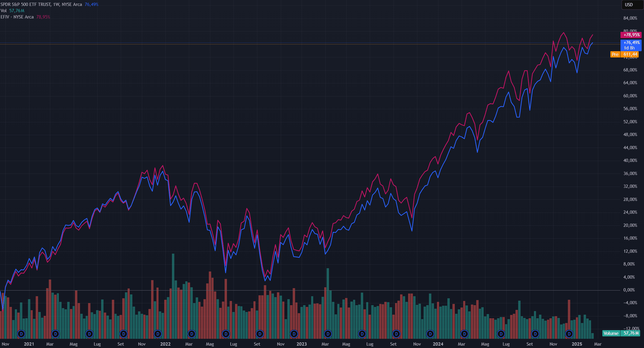Click the orange Pre 611,44 pre-market label
The width and height of the screenshot is (644, 348).
click(624, 54)
